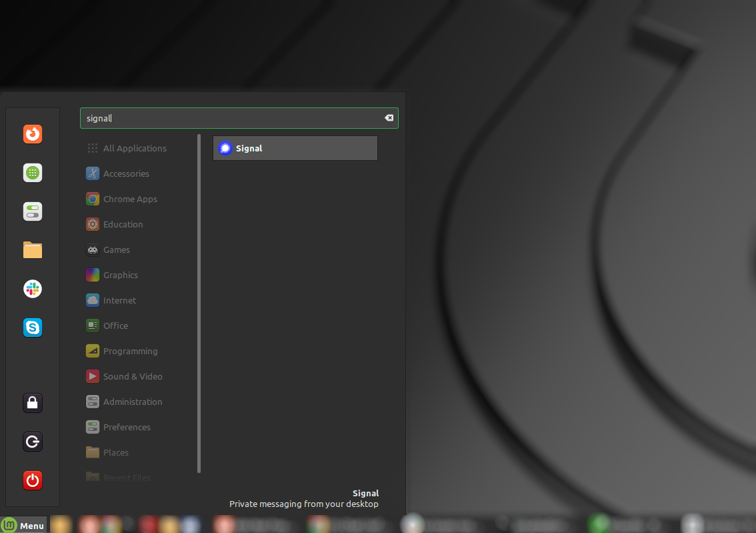
Task: Clear the search field with the backspace icon
Action: [x=389, y=118]
